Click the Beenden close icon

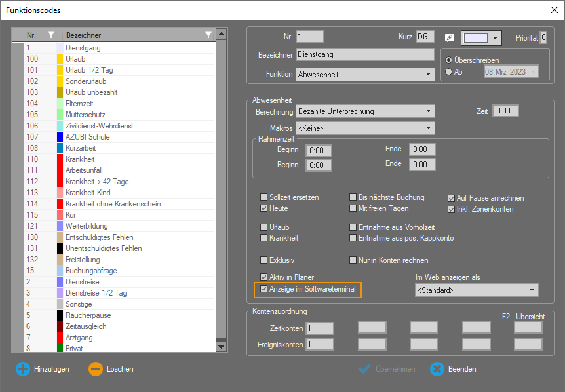coord(437,369)
